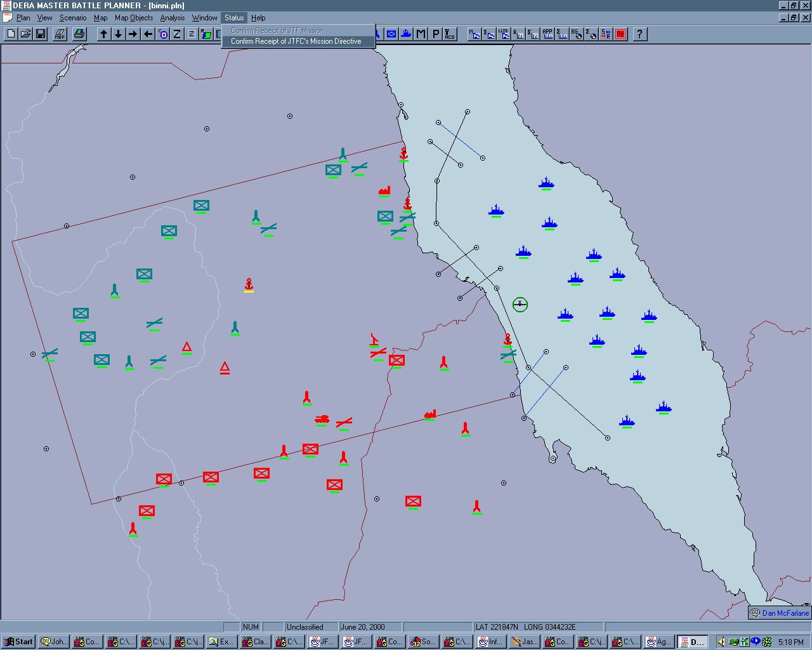Click the New plan toolbar icon

tap(11, 34)
